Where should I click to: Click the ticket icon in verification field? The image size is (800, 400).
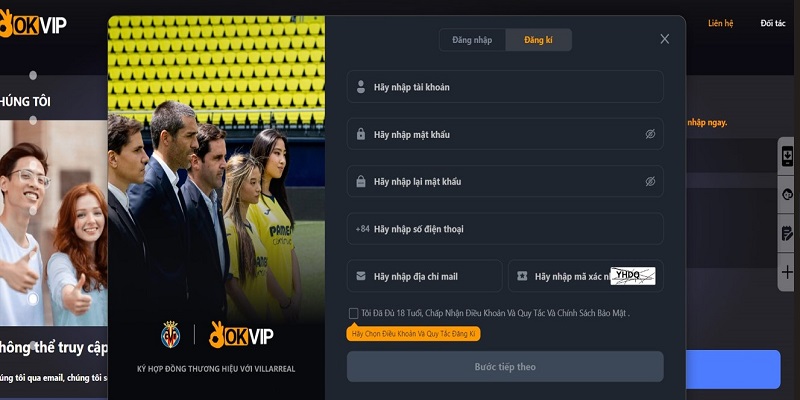pos(522,276)
